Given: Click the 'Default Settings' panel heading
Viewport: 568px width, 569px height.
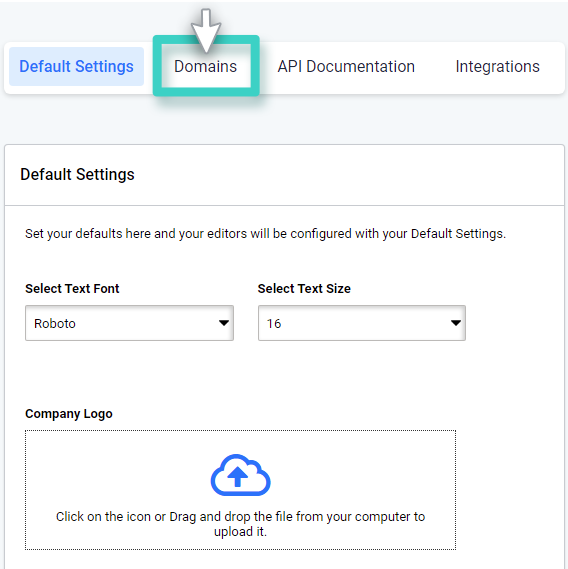Looking at the screenshot, I should 77,175.
